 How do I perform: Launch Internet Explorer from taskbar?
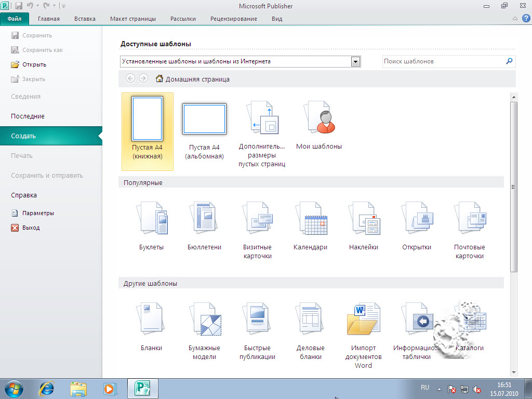pos(47,389)
